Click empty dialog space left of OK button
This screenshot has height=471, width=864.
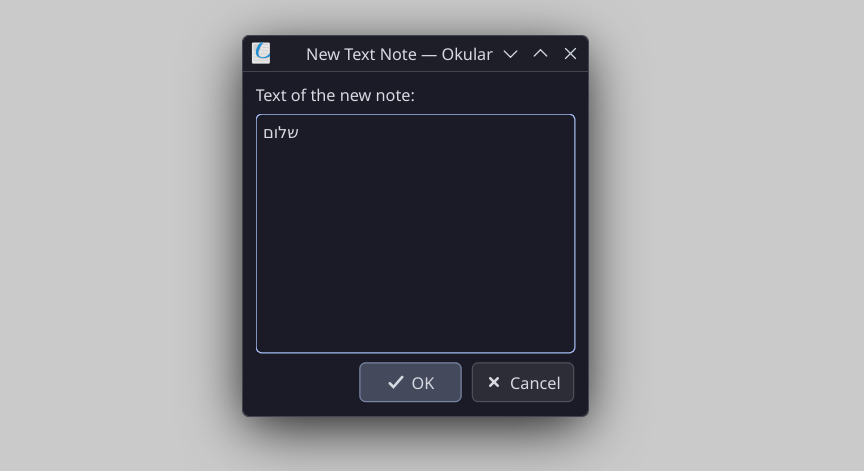coord(305,383)
